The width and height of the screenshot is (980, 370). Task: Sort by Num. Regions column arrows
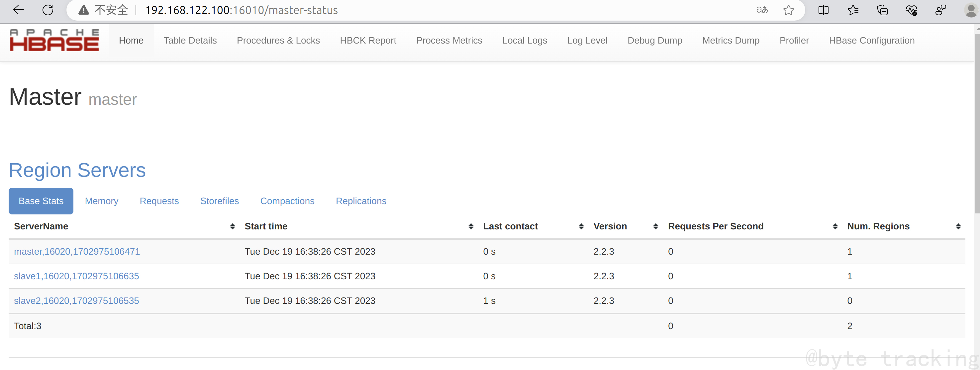[x=958, y=226]
